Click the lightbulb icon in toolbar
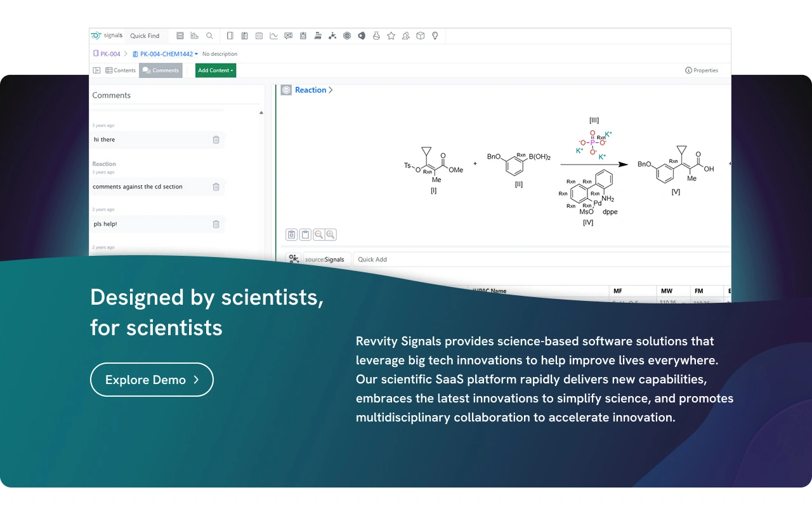812x511 pixels. tap(435, 36)
